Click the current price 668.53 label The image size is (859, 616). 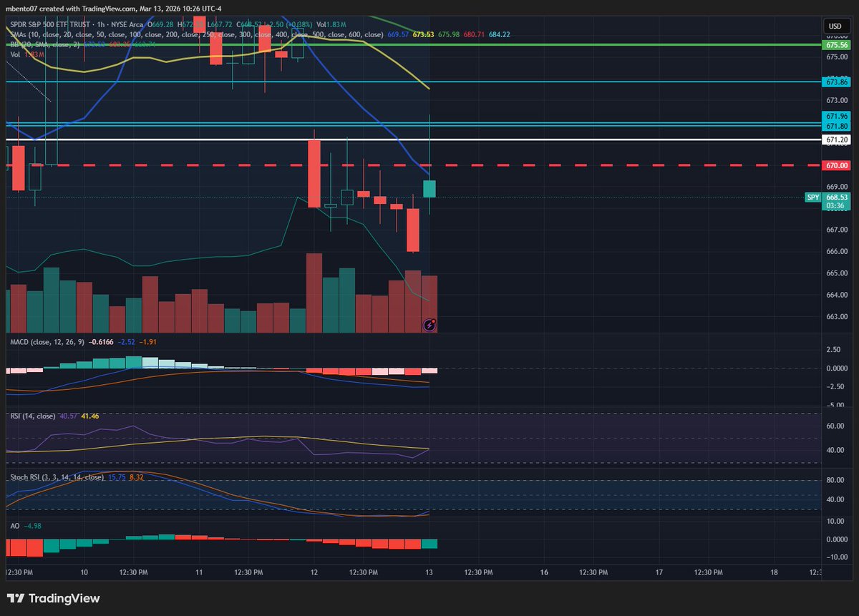(x=837, y=197)
